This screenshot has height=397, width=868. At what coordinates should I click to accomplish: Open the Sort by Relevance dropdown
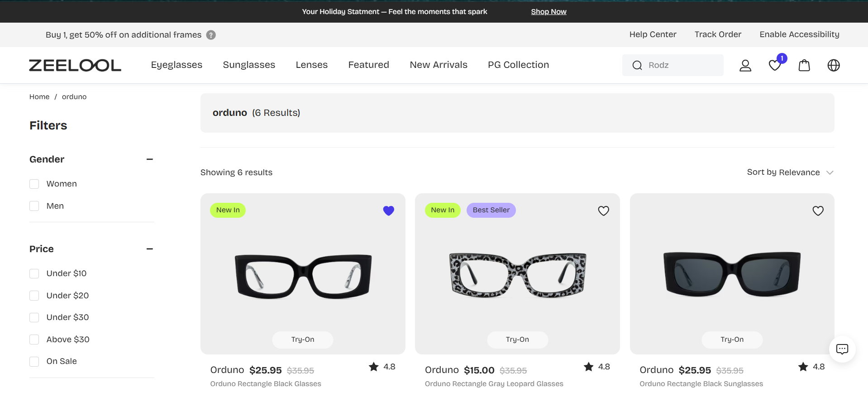point(790,172)
